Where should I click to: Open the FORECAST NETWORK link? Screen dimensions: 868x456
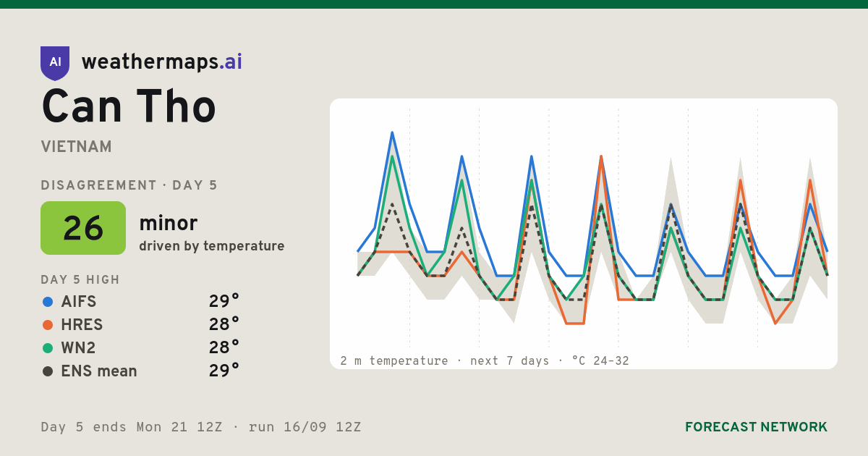coord(756,427)
